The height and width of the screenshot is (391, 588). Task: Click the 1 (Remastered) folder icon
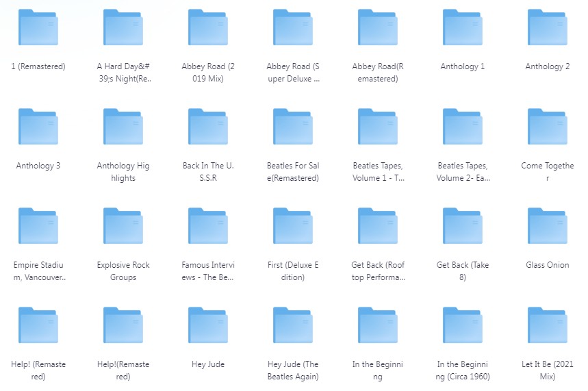(x=38, y=28)
